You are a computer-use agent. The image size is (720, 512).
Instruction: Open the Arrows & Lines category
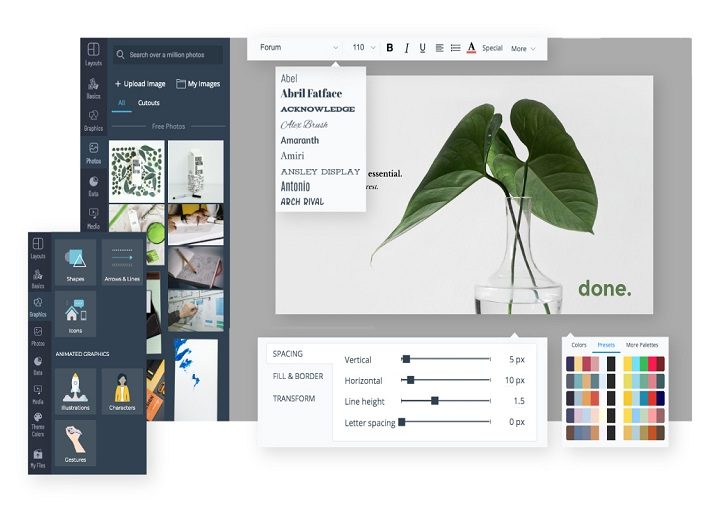[x=121, y=262]
